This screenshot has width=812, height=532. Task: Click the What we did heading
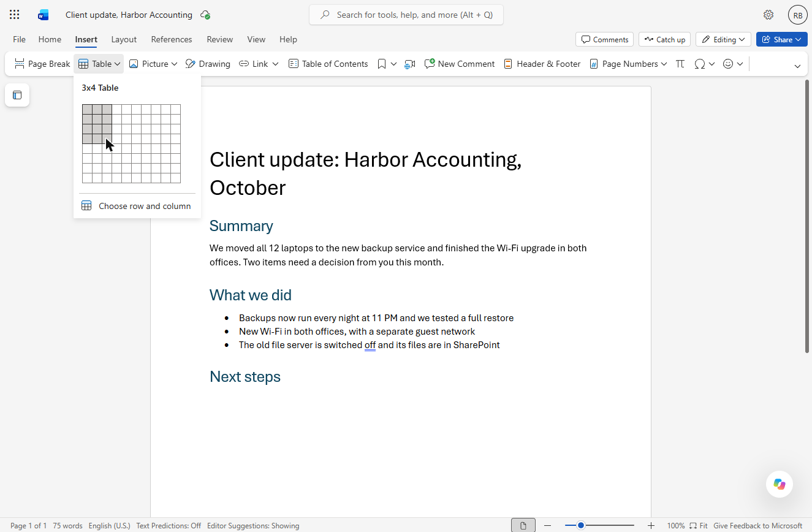pyautogui.click(x=251, y=295)
